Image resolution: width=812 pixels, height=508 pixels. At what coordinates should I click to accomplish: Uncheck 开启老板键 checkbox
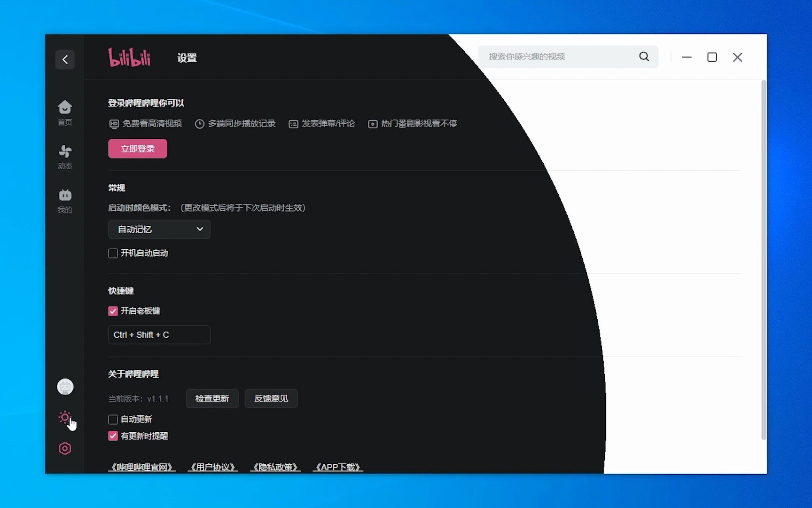pos(113,311)
